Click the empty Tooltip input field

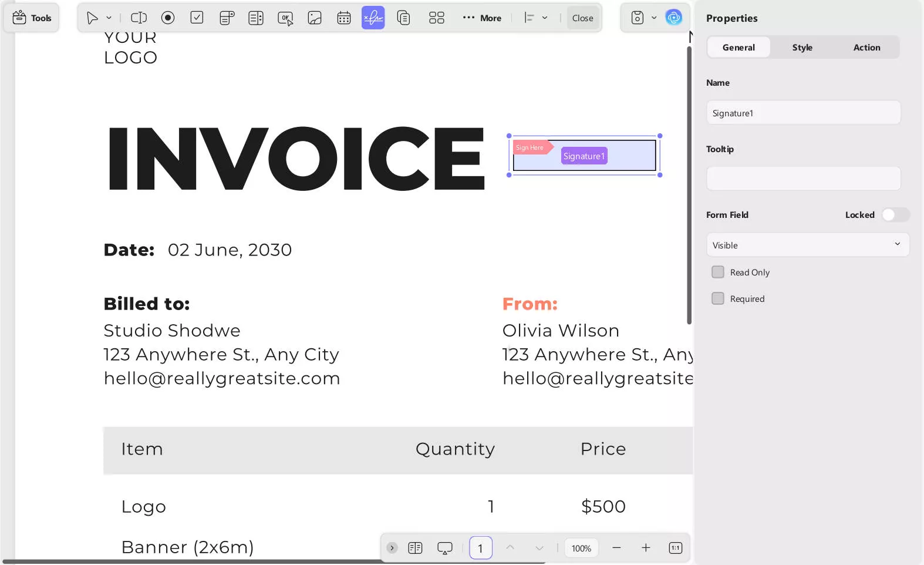point(803,179)
